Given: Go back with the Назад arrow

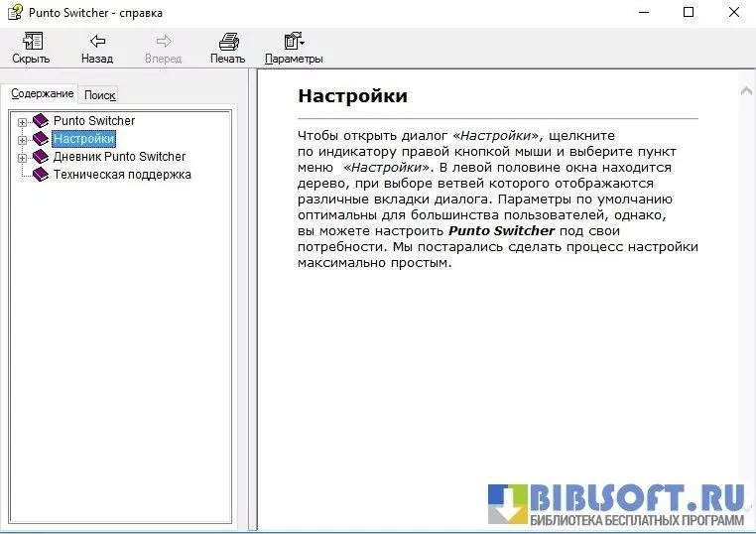Looking at the screenshot, I should [96, 41].
